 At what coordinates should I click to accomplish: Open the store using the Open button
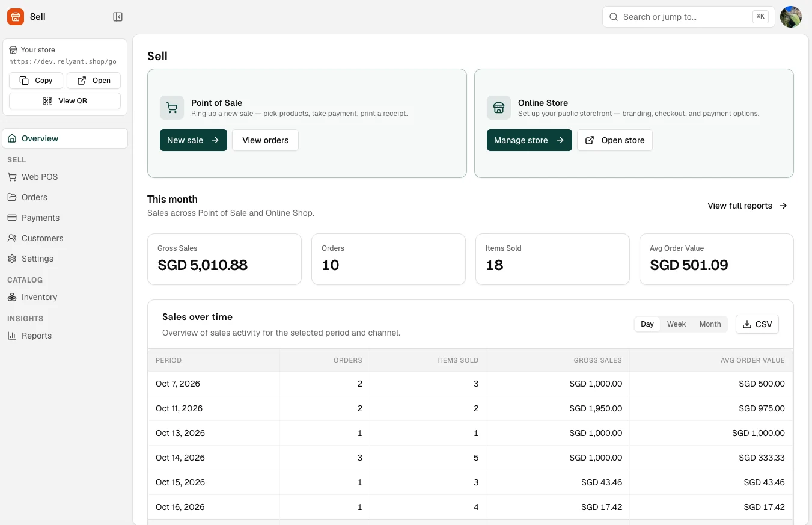point(94,81)
